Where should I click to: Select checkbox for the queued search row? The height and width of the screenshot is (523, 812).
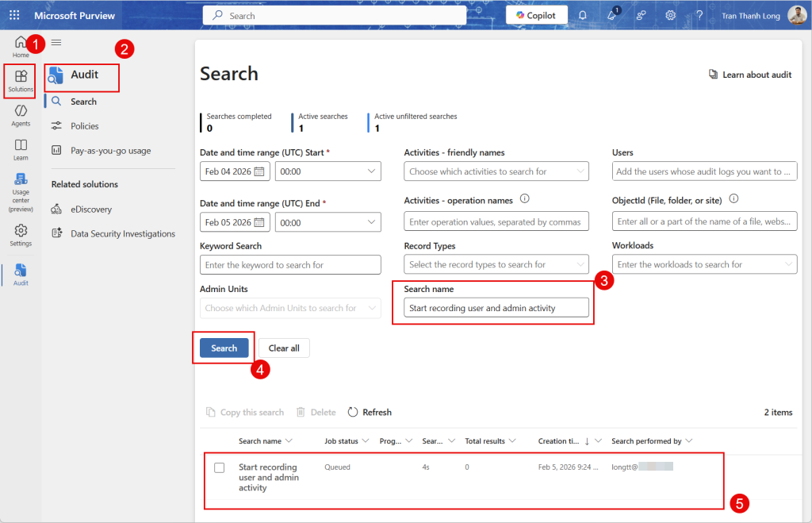pos(220,467)
